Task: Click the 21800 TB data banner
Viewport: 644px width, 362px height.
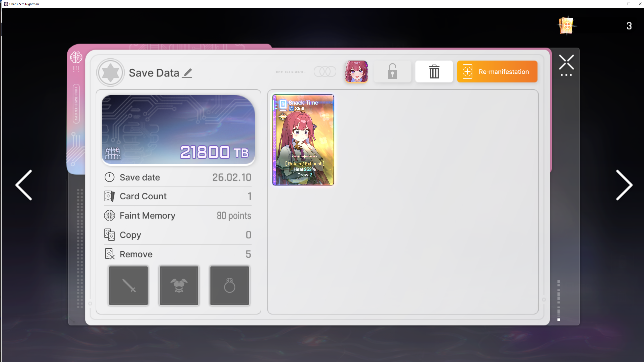Action: (x=178, y=130)
